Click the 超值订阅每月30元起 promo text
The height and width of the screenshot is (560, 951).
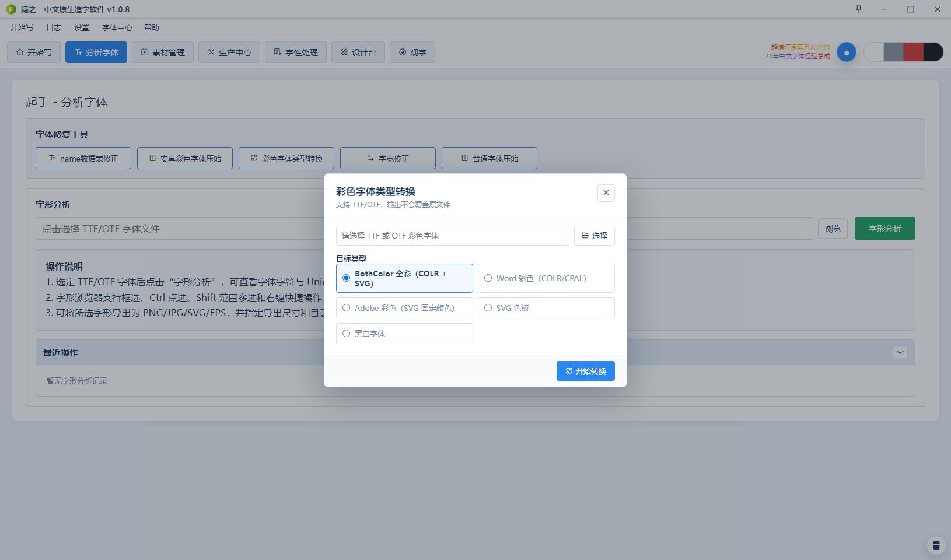pos(800,47)
